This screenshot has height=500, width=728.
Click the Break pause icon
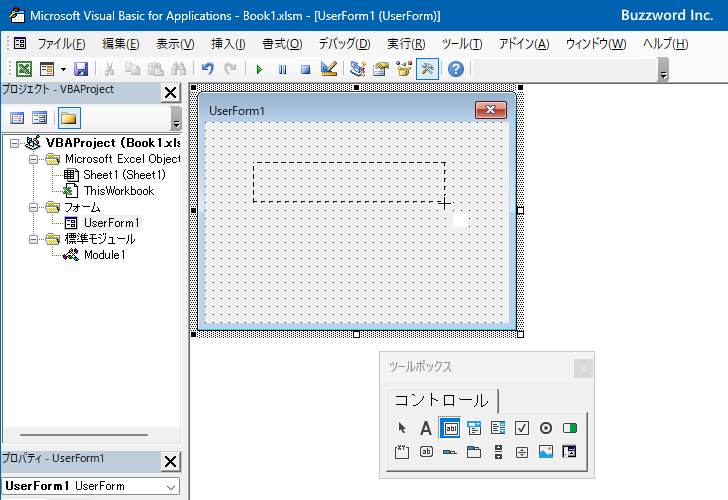282,70
